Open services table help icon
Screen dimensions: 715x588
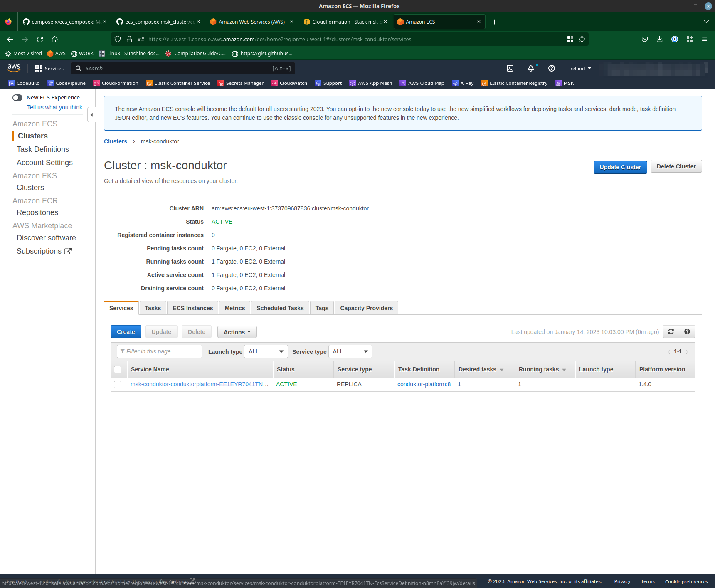(687, 331)
